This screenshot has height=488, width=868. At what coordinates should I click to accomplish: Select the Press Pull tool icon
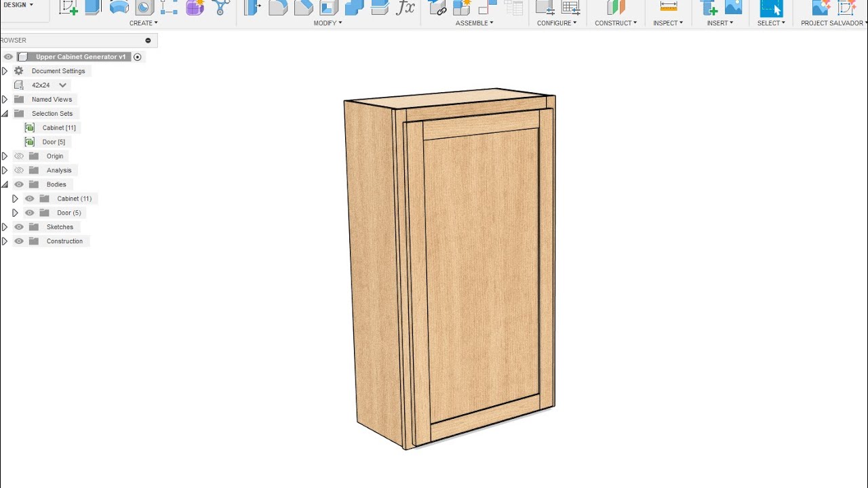(x=252, y=7)
